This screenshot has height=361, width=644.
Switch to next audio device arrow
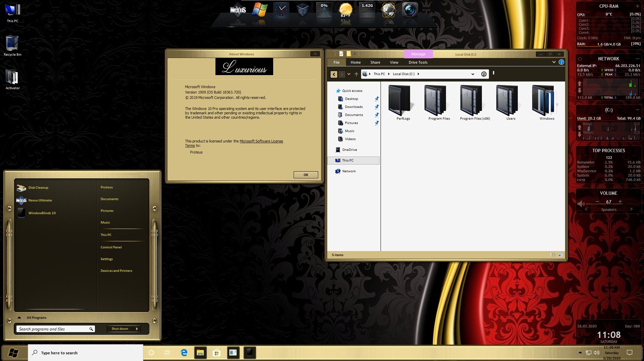[631, 209]
